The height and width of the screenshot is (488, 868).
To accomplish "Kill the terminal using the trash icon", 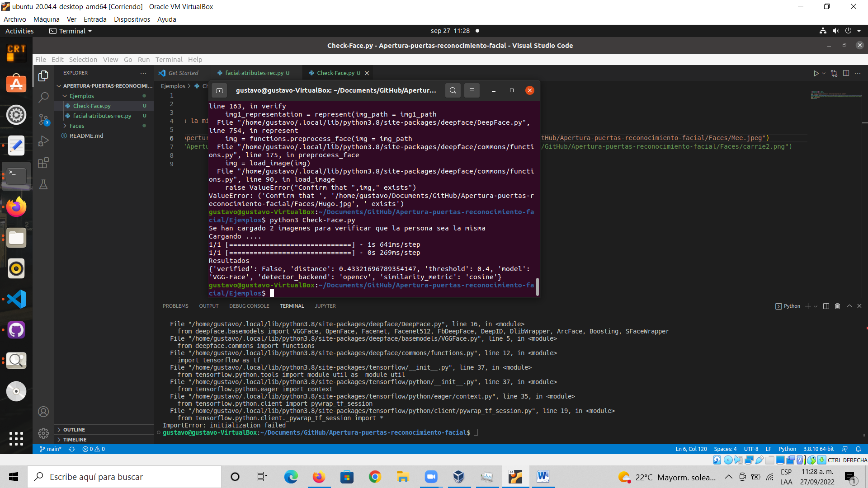I will (x=837, y=306).
